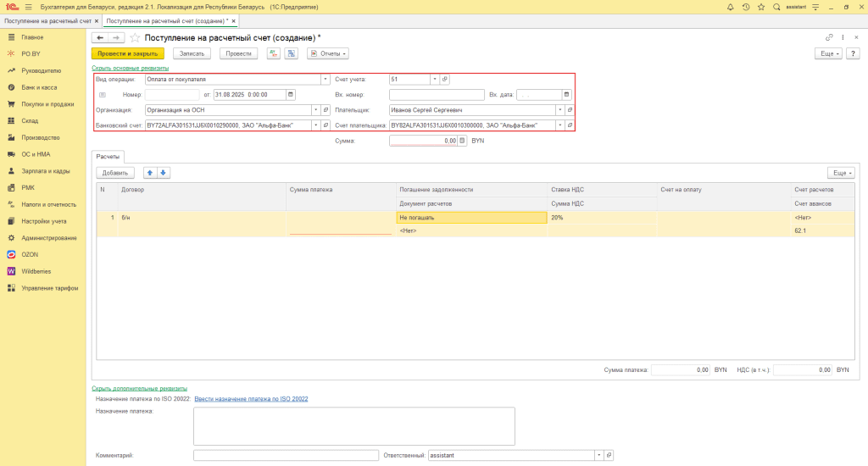868x466 pixels.
Task: Expand the Плательщик dropdown
Action: point(559,110)
